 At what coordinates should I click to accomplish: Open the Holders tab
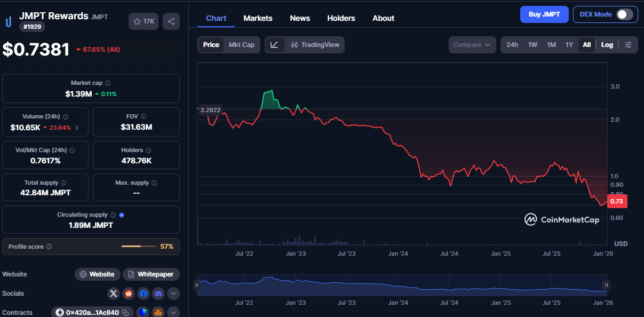[x=341, y=18]
